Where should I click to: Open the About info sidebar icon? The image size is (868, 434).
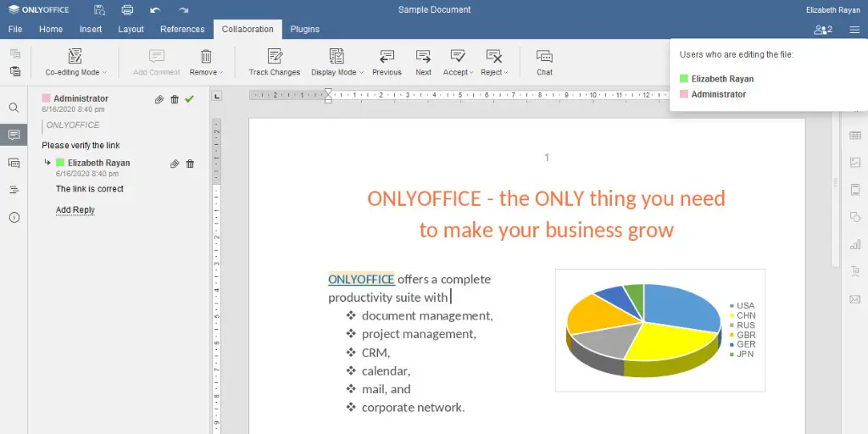(14, 218)
